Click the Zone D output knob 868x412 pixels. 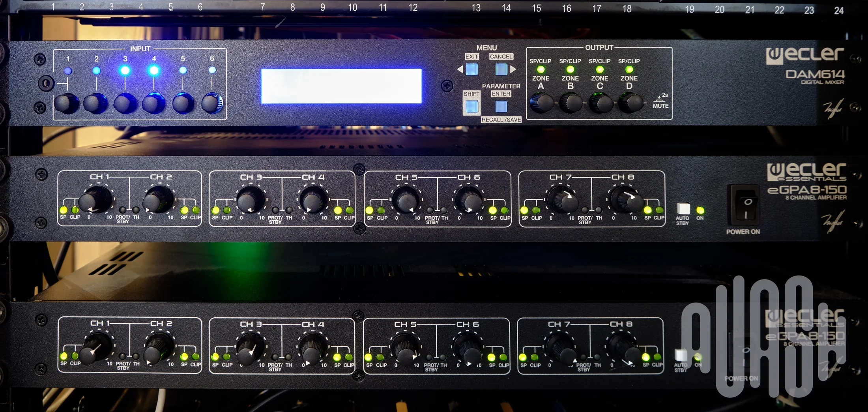pos(630,103)
